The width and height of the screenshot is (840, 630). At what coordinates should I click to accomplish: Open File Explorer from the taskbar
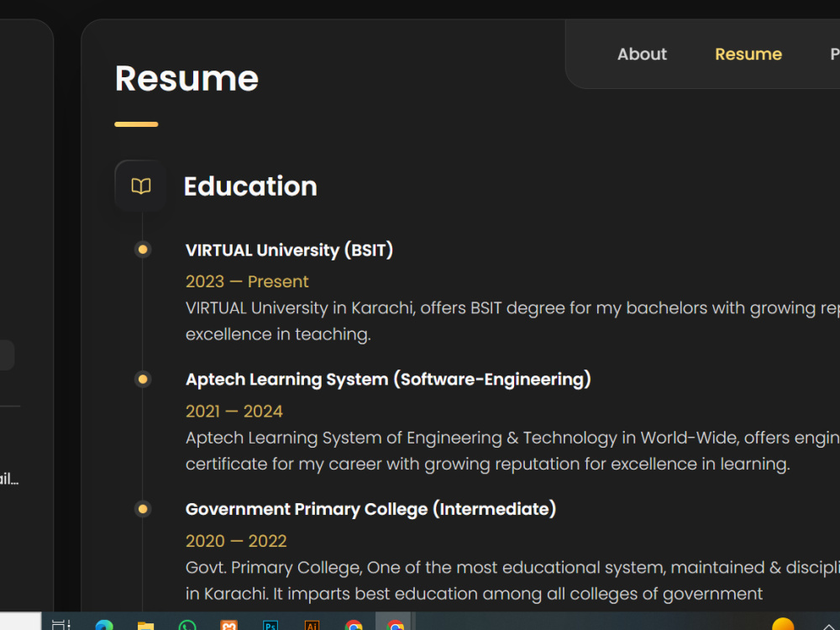(145, 625)
